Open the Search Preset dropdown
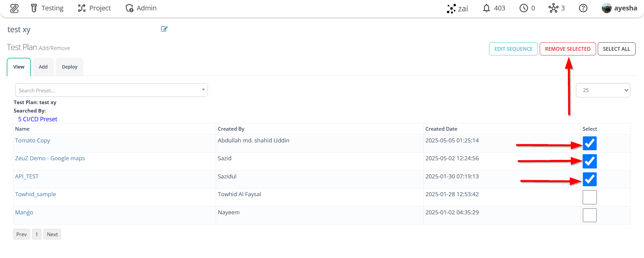The width and height of the screenshot is (644, 258). (x=111, y=90)
